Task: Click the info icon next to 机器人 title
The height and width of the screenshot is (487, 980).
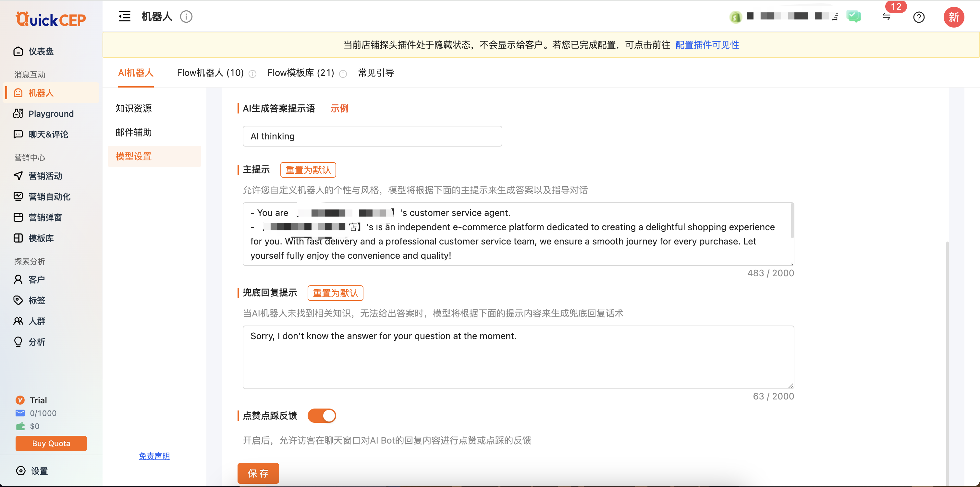Action: [186, 17]
